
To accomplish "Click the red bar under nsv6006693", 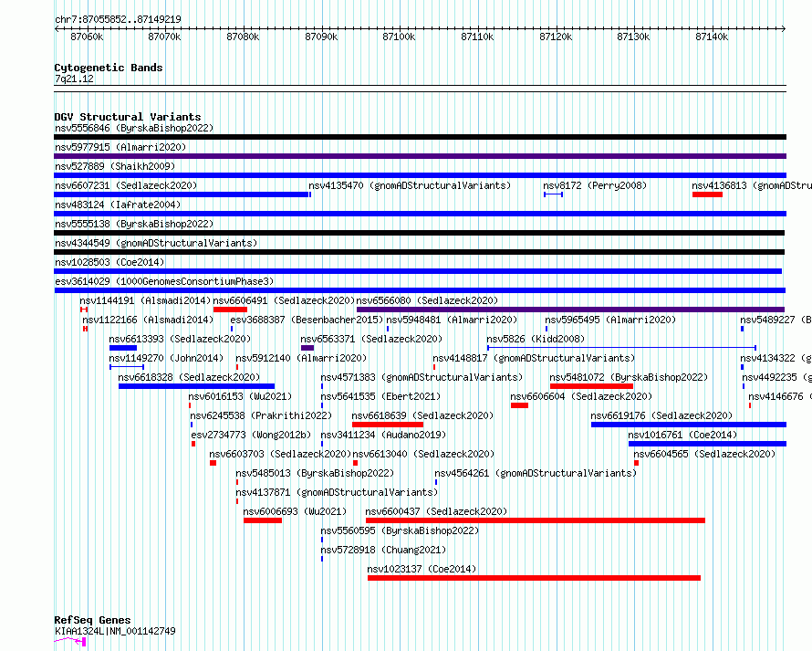I will coord(263,520).
